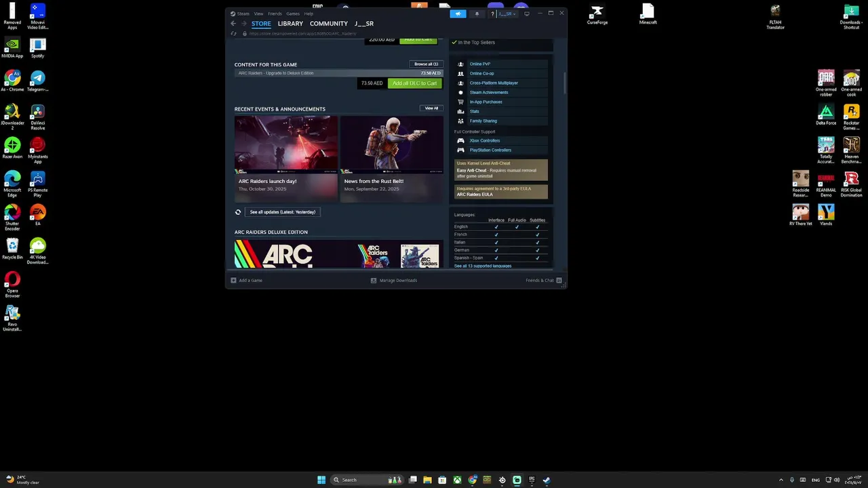
Task: Open the notifications bell icon
Action: coord(477,14)
